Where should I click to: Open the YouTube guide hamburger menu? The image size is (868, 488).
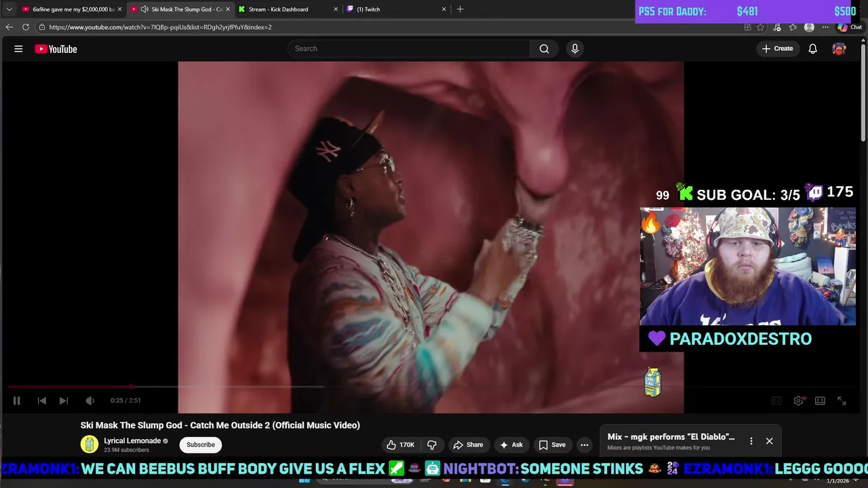click(x=18, y=49)
